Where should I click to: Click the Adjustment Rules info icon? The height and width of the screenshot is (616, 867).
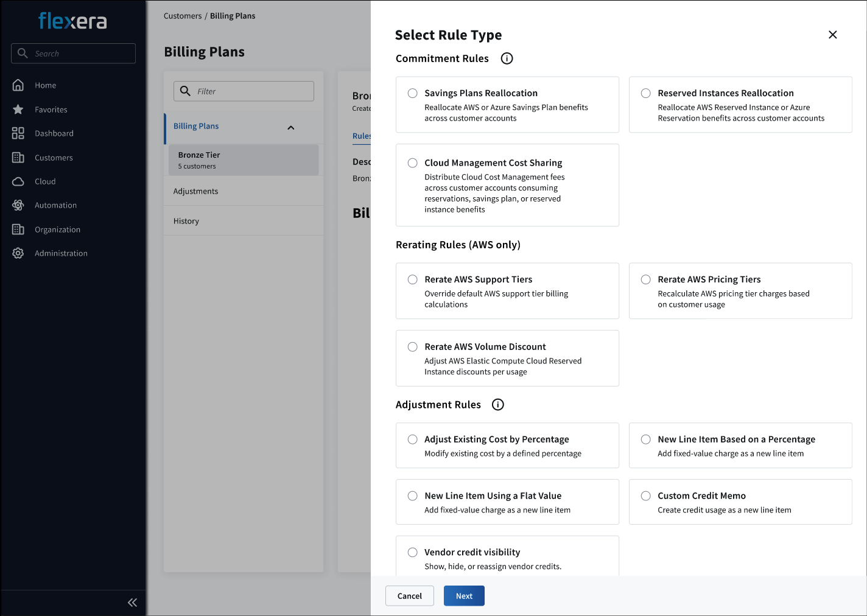click(498, 405)
